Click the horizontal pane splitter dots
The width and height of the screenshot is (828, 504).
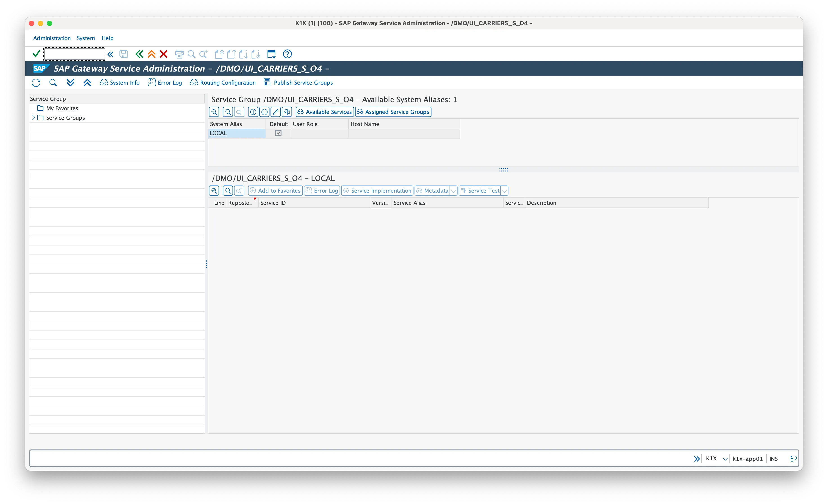tap(503, 170)
